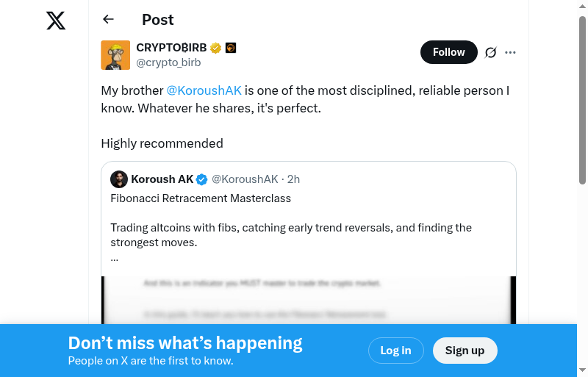This screenshot has width=588, height=377.
Task: Click the X logo
Action: [x=56, y=21]
